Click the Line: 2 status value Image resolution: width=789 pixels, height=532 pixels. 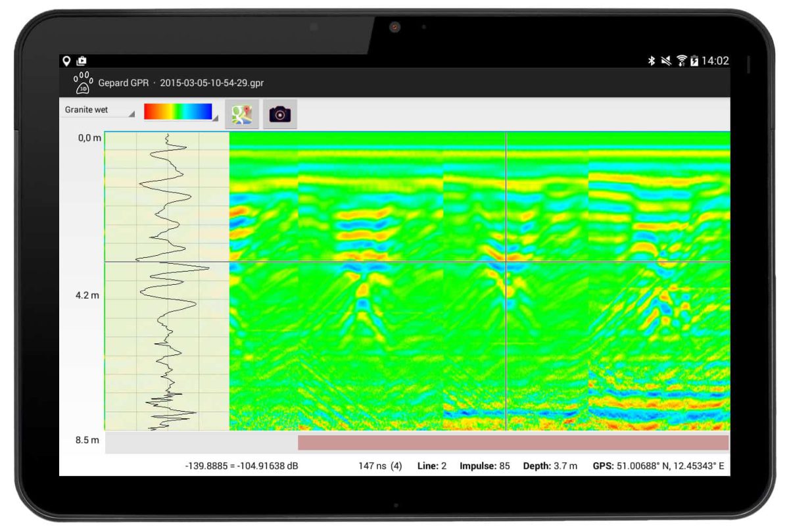(432, 466)
